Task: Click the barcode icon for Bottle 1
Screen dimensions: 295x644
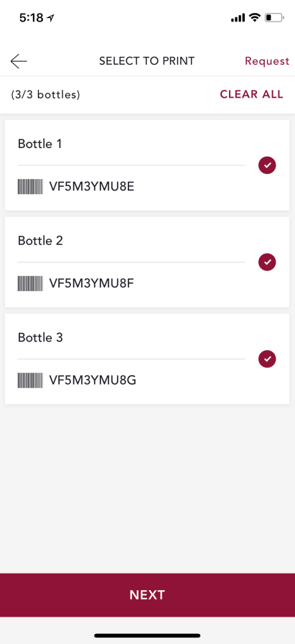Action: (x=30, y=187)
